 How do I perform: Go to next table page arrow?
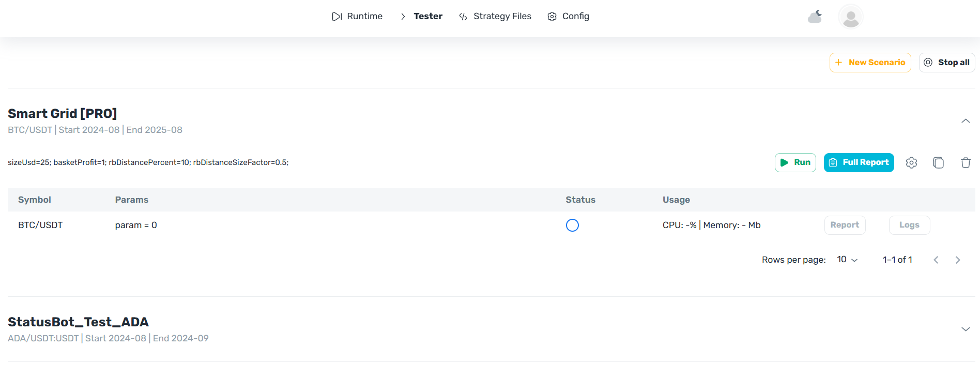pyautogui.click(x=958, y=260)
